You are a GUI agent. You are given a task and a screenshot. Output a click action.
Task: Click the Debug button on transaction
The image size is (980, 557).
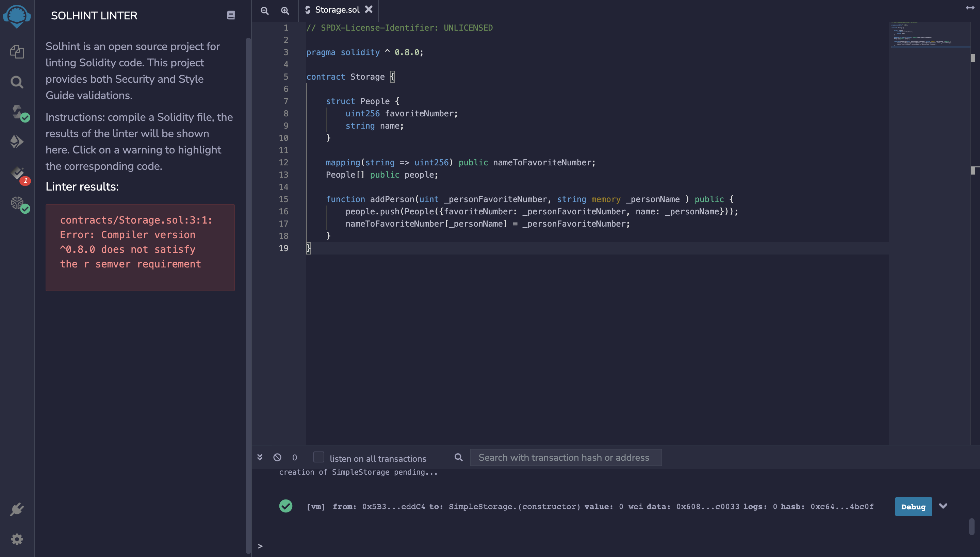coord(913,507)
